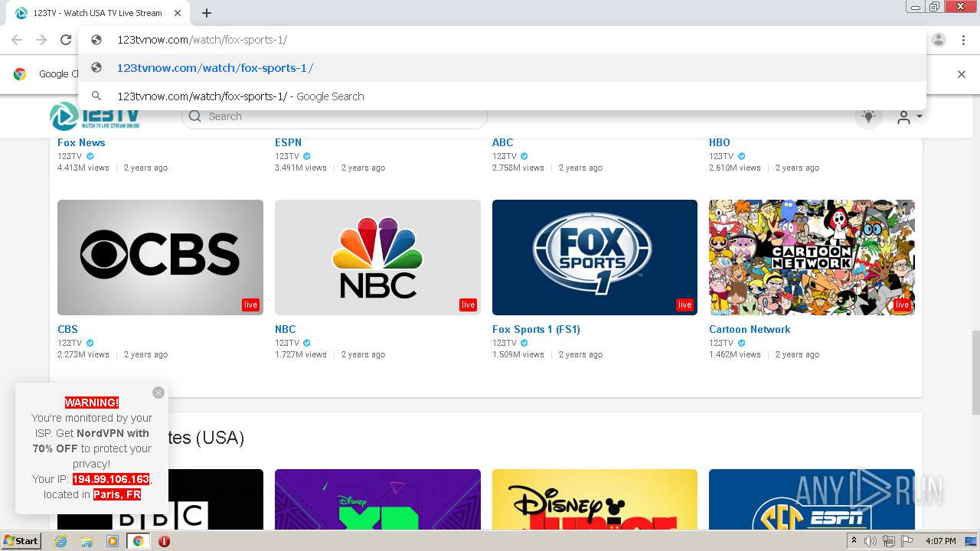The image size is (980, 551).
Task: Open the Windows Start menu
Action: (x=21, y=540)
